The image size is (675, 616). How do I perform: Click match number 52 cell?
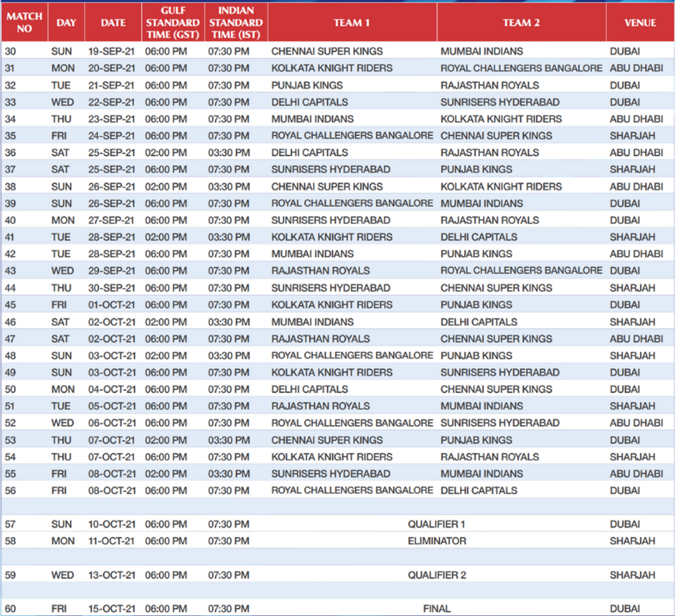click(x=11, y=423)
